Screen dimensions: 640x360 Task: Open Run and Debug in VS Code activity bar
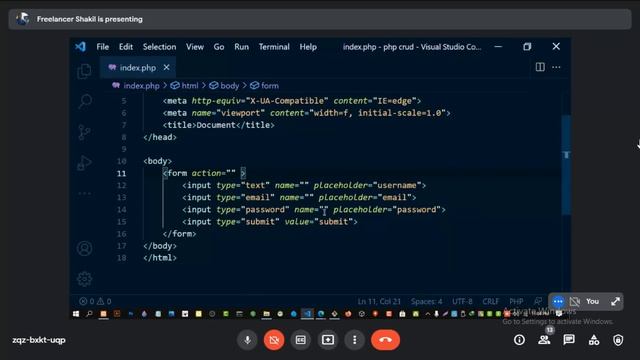84,163
